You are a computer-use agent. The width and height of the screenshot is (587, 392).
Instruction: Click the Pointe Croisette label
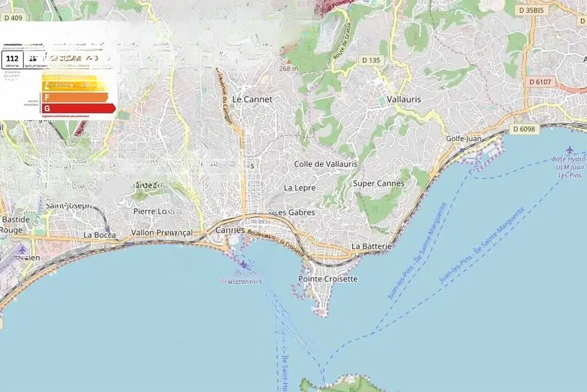[327, 279]
